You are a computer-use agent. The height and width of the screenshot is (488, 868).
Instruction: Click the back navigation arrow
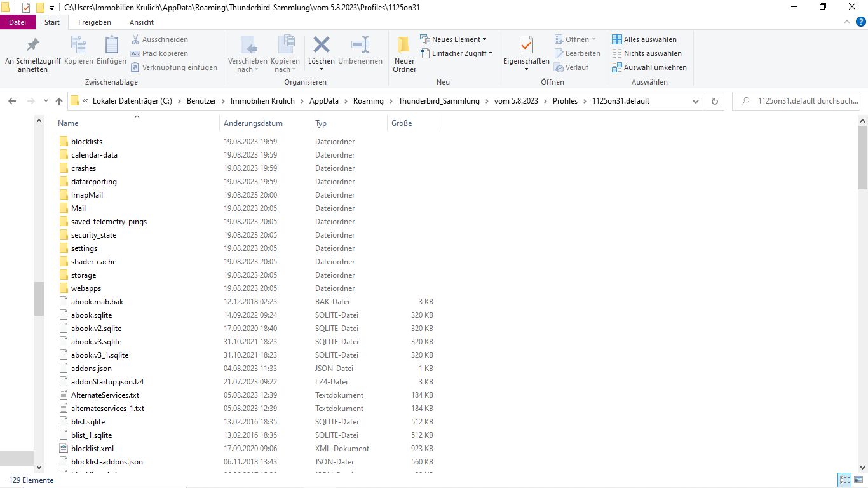(x=12, y=101)
